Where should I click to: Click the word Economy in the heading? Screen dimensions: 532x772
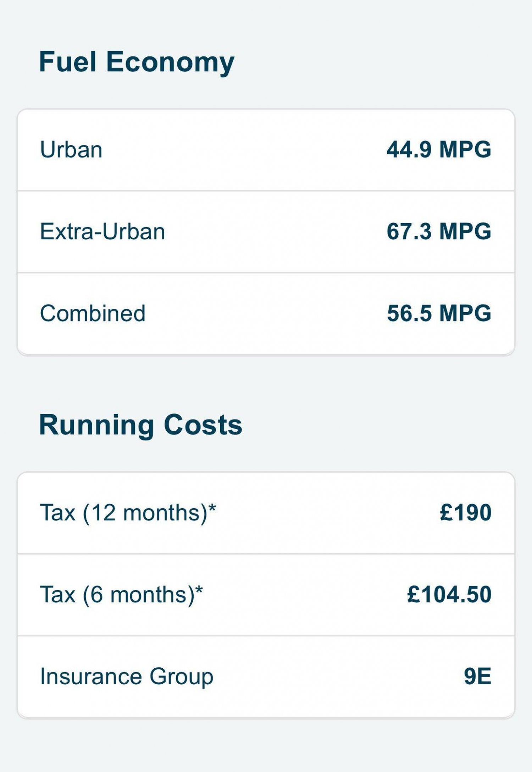(170, 62)
